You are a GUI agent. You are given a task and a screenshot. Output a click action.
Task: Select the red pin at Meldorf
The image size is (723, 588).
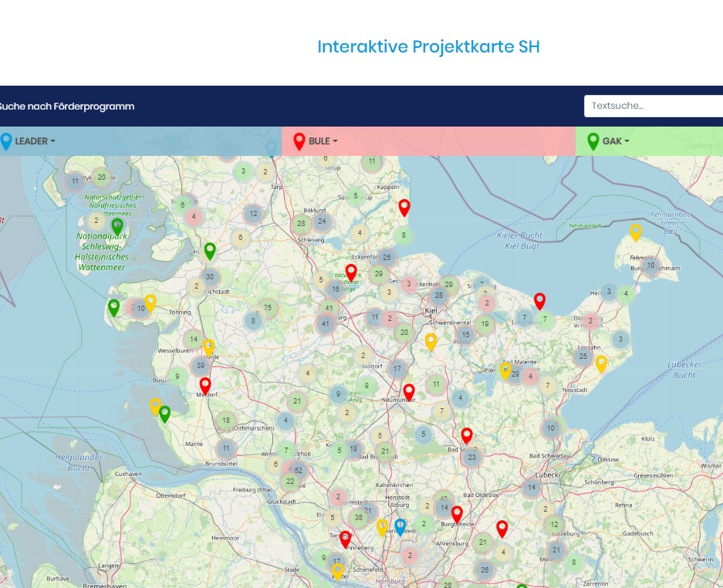(x=205, y=387)
